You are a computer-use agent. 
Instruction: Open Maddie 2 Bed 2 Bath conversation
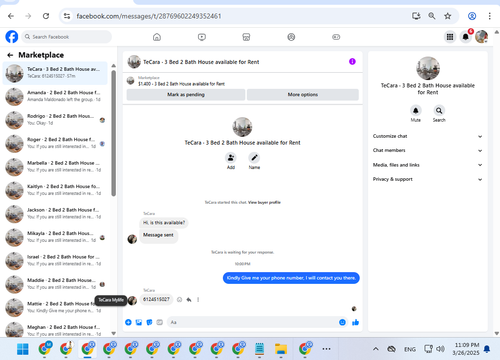point(55,284)
